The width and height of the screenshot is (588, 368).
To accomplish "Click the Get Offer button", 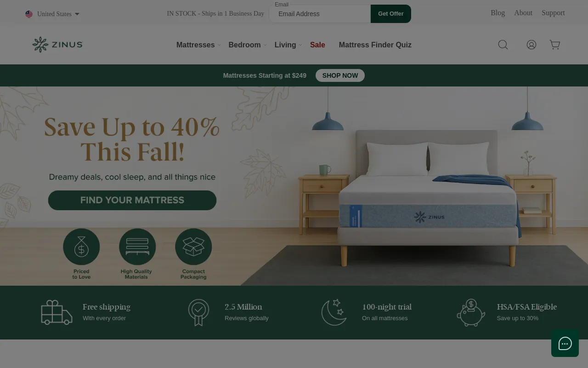I will click(x=391, y=14).
